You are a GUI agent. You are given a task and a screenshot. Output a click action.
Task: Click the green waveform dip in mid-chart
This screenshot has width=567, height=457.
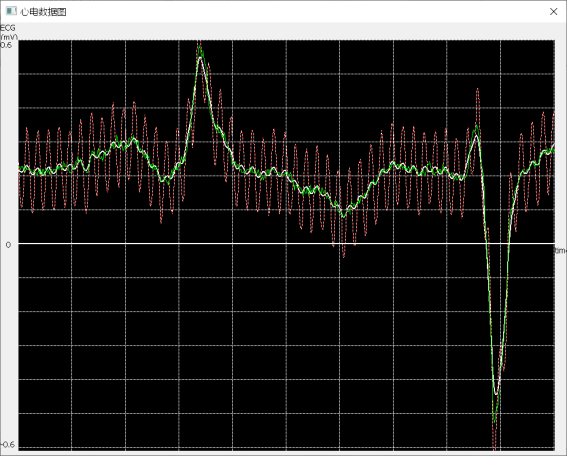pyautogui.click(x=344, y=215)
